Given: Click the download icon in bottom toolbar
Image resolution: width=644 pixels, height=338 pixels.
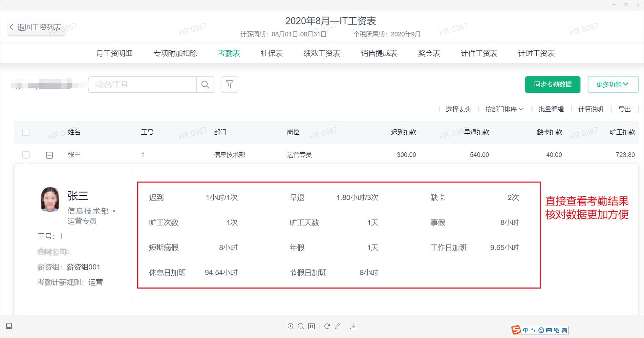Looking at the screenshot, I should tap(353, 326).
